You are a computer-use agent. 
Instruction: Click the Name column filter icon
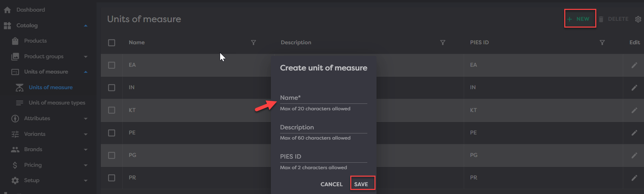coord(253,43)
